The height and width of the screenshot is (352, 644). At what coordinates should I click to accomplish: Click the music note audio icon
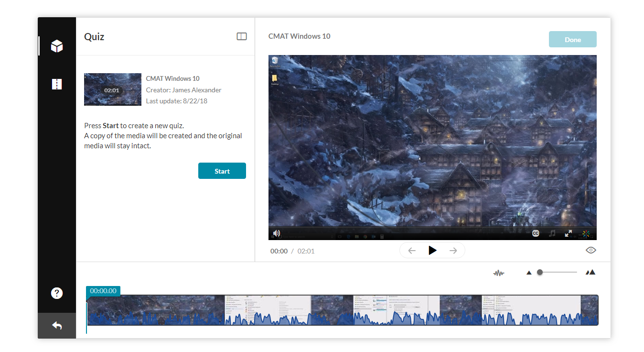click(x=552, y=233)
